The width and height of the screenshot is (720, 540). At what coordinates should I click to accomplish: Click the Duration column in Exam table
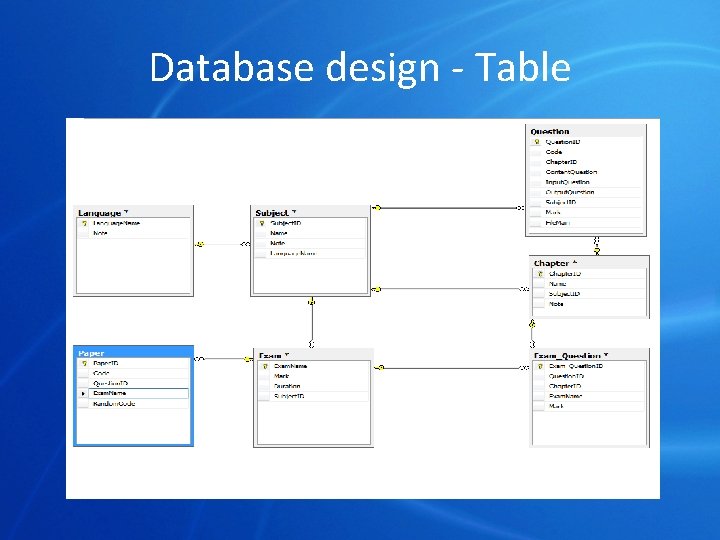click(x=314, y=386)
